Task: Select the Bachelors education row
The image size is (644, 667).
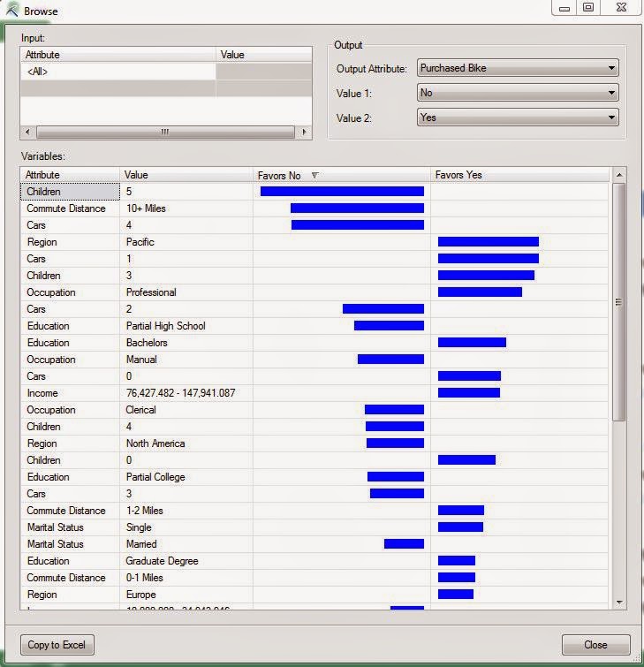Action: point(314,343)
